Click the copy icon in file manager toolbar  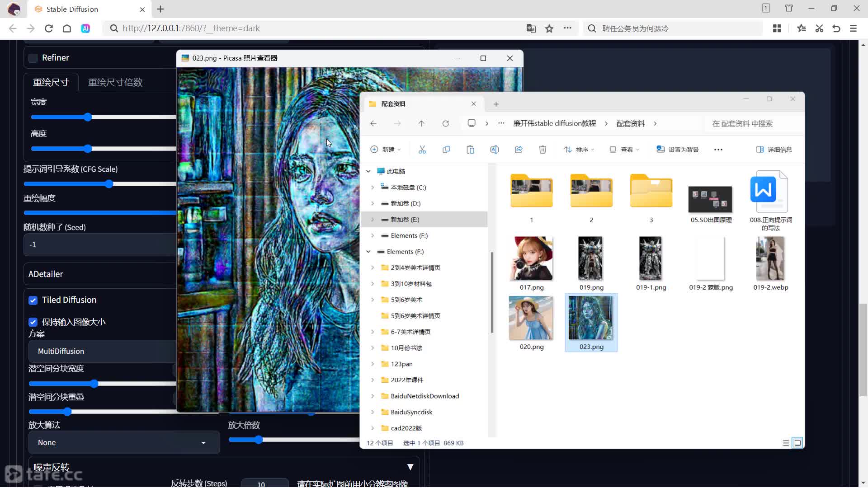click(x=446, y=150)
